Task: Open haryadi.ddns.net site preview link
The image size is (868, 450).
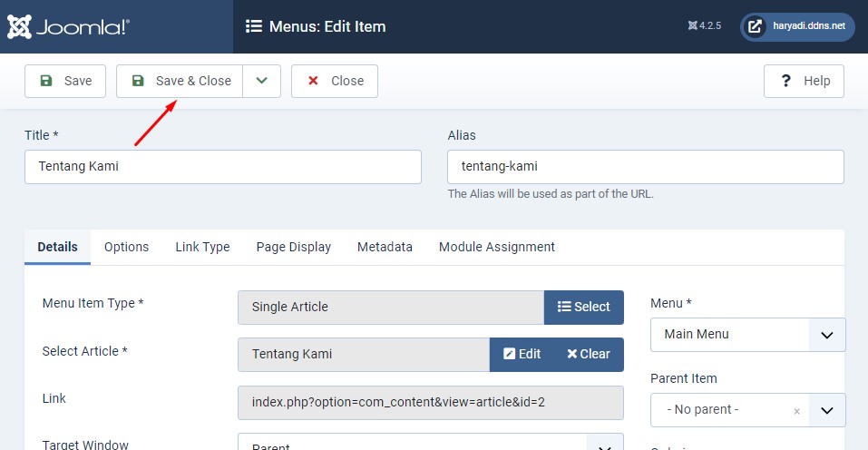Action: (797, 26)
